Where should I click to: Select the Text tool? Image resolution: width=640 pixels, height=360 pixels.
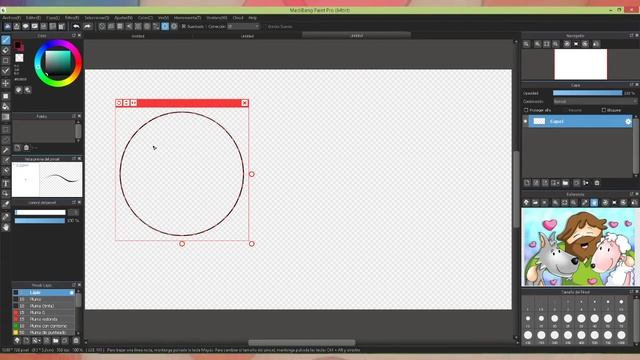(x=6, y=183)
